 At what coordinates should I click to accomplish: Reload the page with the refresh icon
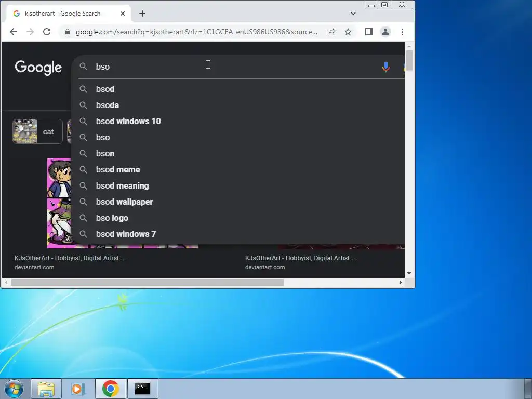(x=47, y=32)
